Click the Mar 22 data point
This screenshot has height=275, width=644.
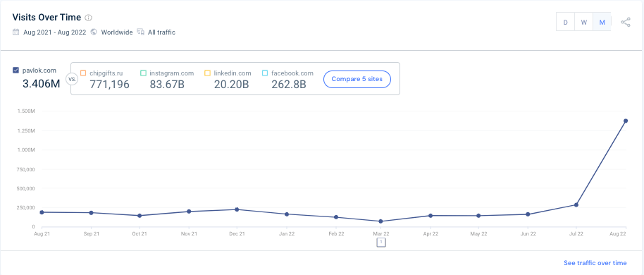pyautogui.click(x=380, y=221)
